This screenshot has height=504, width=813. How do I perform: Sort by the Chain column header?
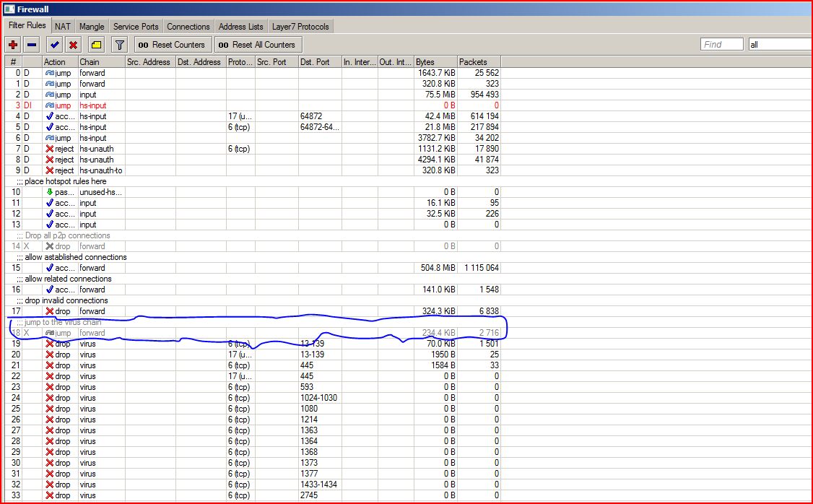coord(101,61)
